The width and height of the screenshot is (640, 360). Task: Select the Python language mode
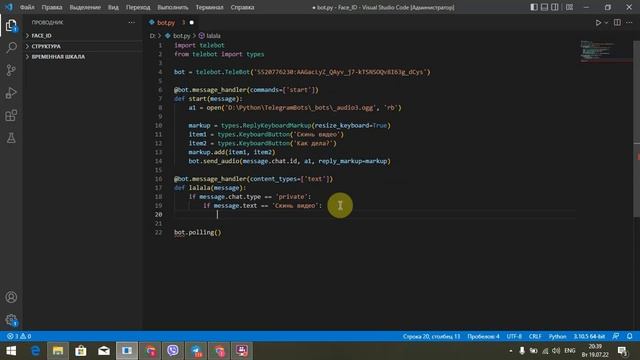557,336
